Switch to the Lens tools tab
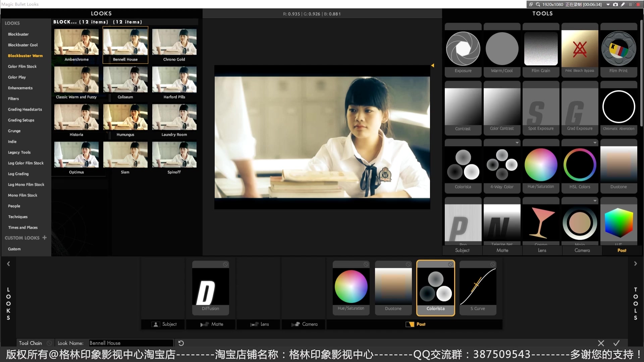The width and height of the screenshot is (644, 362). coord(542,250)
